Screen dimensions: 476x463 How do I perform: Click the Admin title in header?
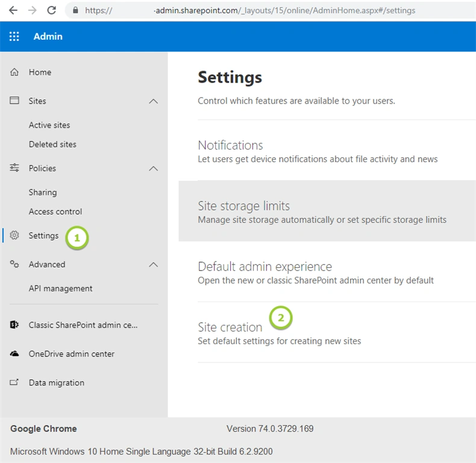coord(48,36)
